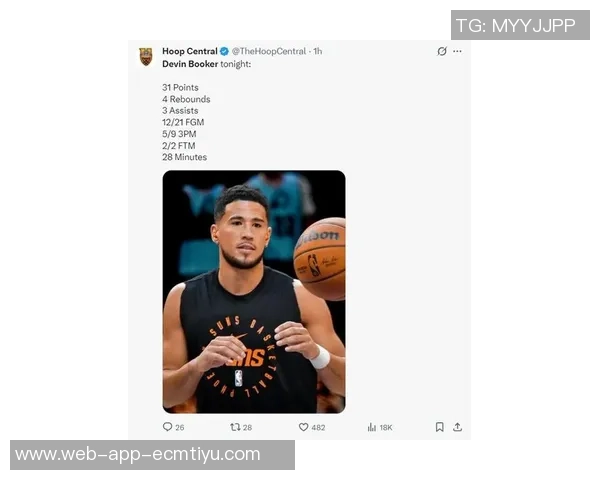Click the 26 replies count
Viewport: 600px width, 480px height.
coord(180,428)
